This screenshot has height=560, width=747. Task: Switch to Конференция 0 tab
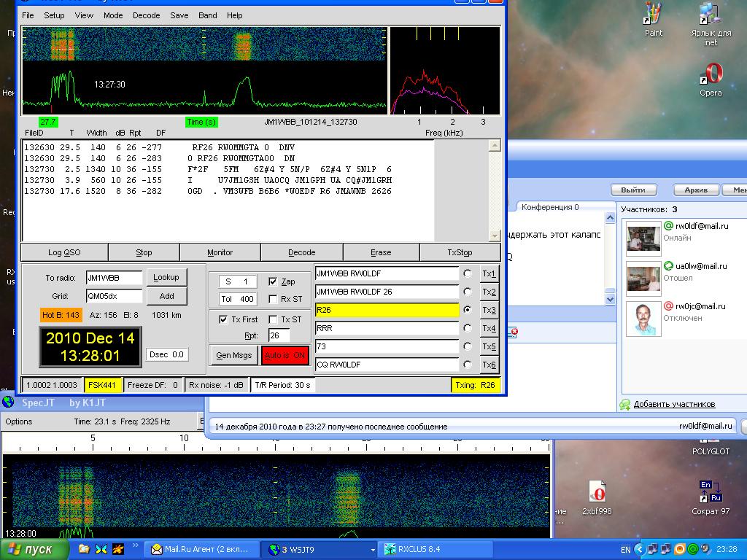click(550, 207)
